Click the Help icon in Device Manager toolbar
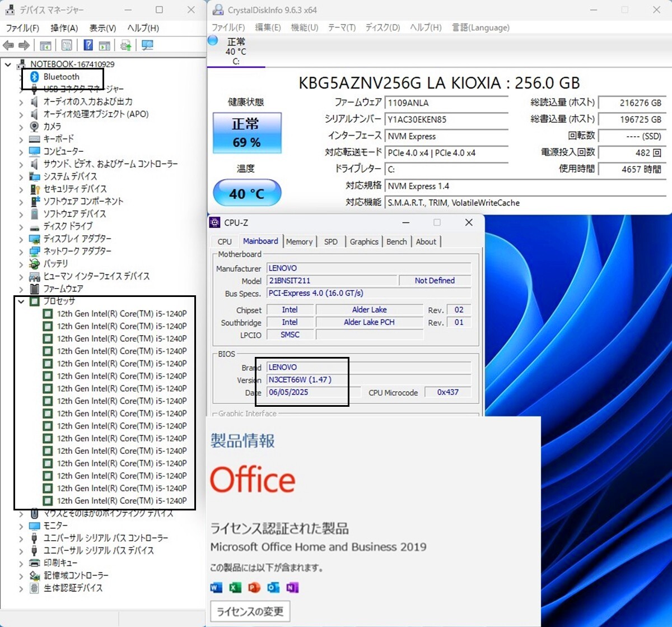Screen dimensions: 672x627 [88, 46]
